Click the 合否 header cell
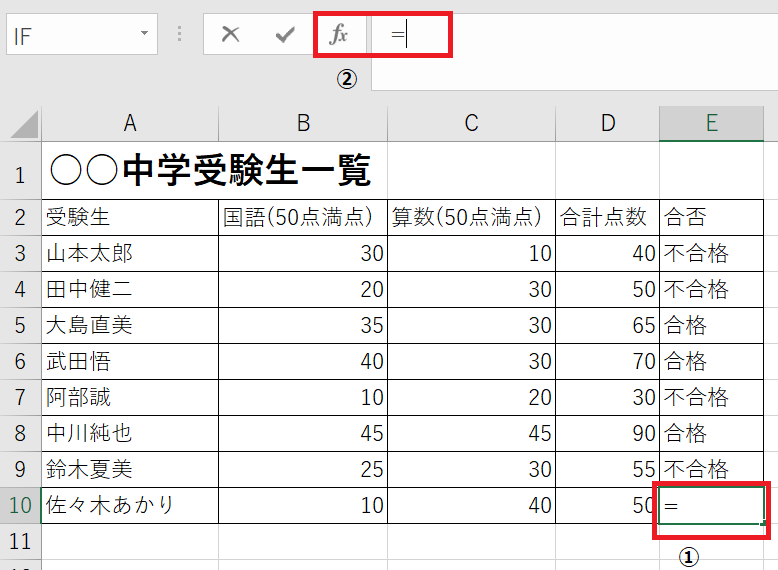 point(711,218)
